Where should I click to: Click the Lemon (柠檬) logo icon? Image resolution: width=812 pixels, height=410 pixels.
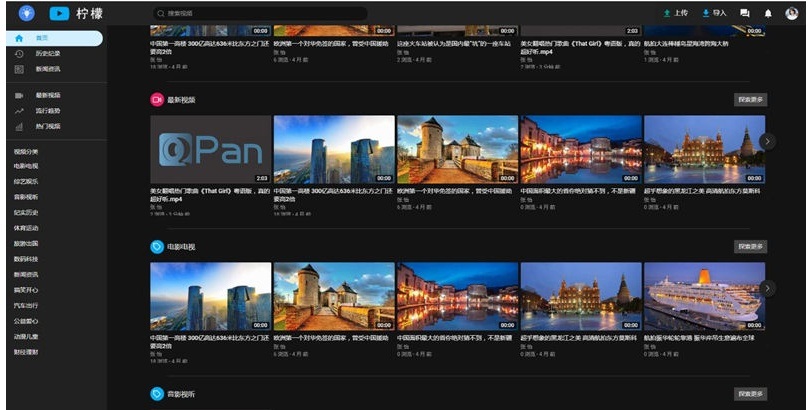pos(59,13)
